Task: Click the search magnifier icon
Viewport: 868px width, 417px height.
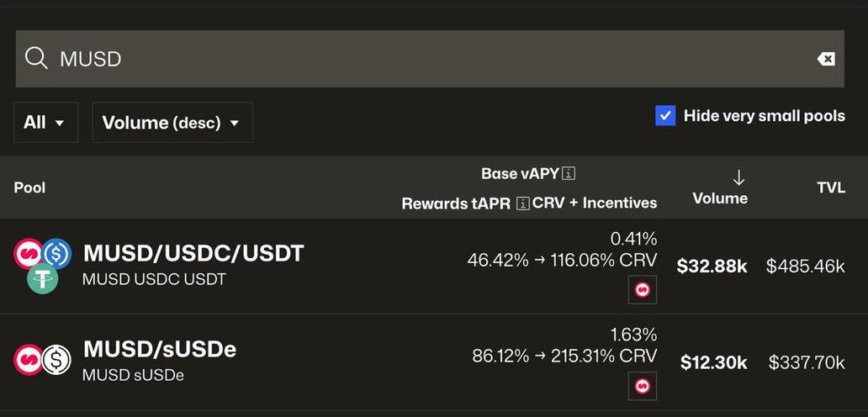Action: [36, 58]
